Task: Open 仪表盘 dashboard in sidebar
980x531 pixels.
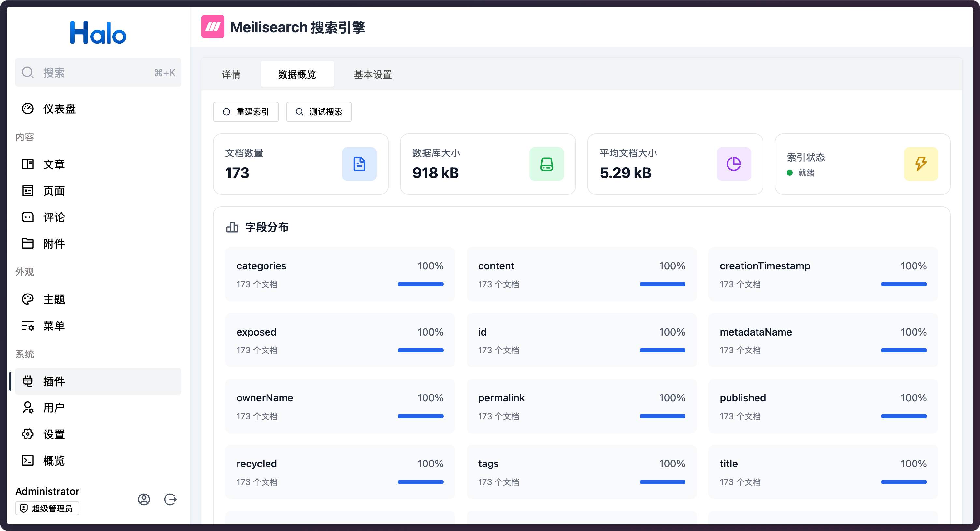Action: pyautogui.click(x=59, y=109)
